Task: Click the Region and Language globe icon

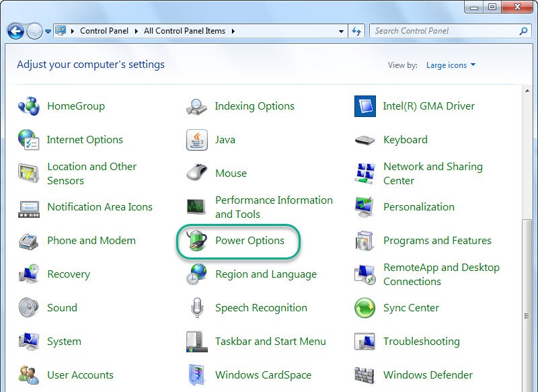Action: [x=197, y=274]
